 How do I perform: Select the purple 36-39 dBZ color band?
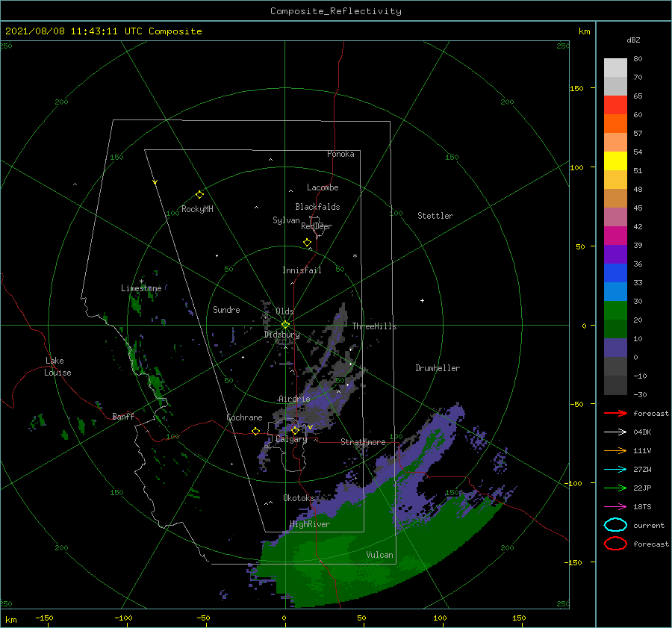tap(615, 255)
